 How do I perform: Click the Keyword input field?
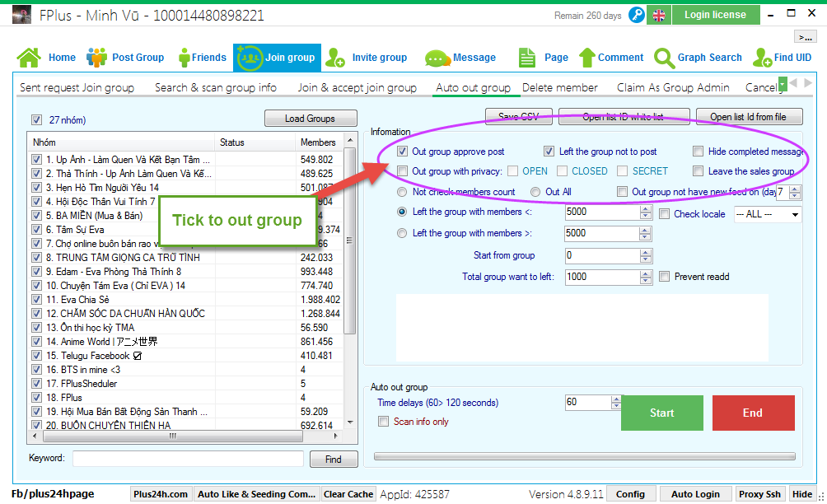[x=188, y=459]
